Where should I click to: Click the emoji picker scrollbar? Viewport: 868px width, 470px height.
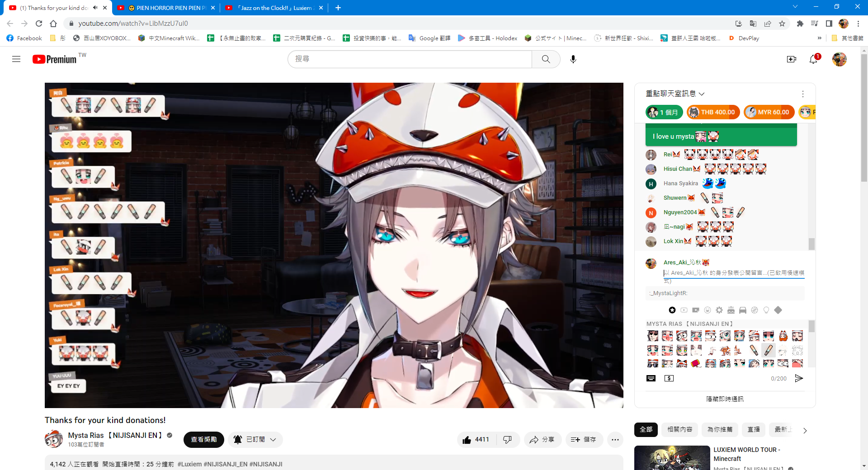coord(811,326)
